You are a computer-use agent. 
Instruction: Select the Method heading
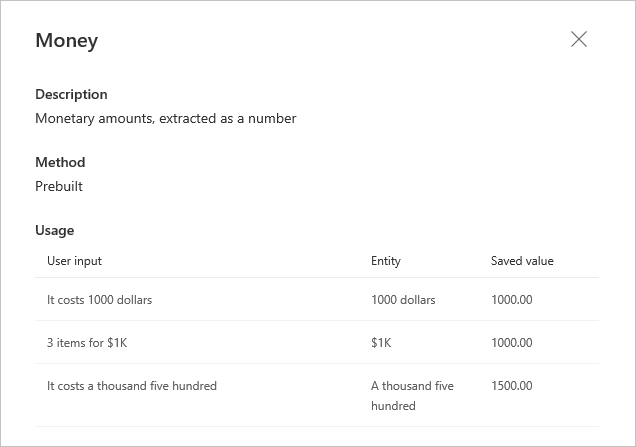tap(60, 162)
